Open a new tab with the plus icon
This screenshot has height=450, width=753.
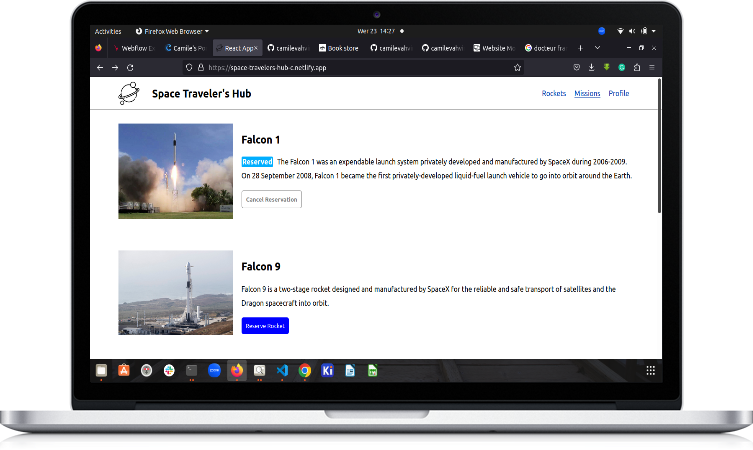pos(580,48)
